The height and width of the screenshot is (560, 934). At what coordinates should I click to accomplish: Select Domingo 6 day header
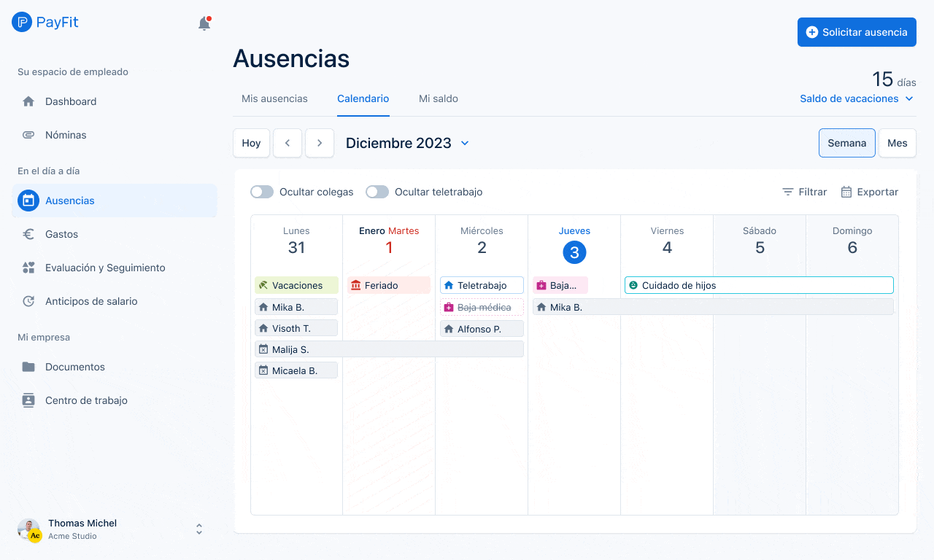[852, 241]
